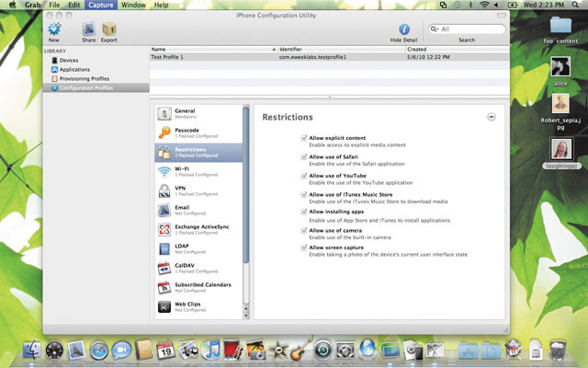Click the Spotlight magnifier in menu bar
Image resolution: width=588 pixels, height=368 pixels.
point(575,5)
